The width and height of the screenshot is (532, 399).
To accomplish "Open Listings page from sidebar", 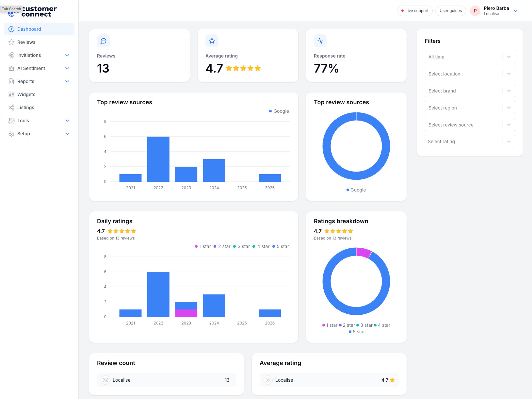I will (40, 108).
